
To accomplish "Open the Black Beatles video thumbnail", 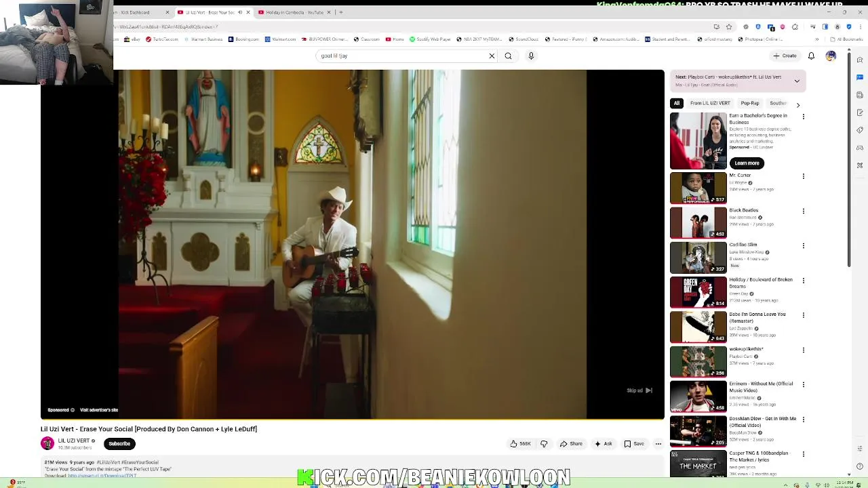I will (x=698, y=222).
